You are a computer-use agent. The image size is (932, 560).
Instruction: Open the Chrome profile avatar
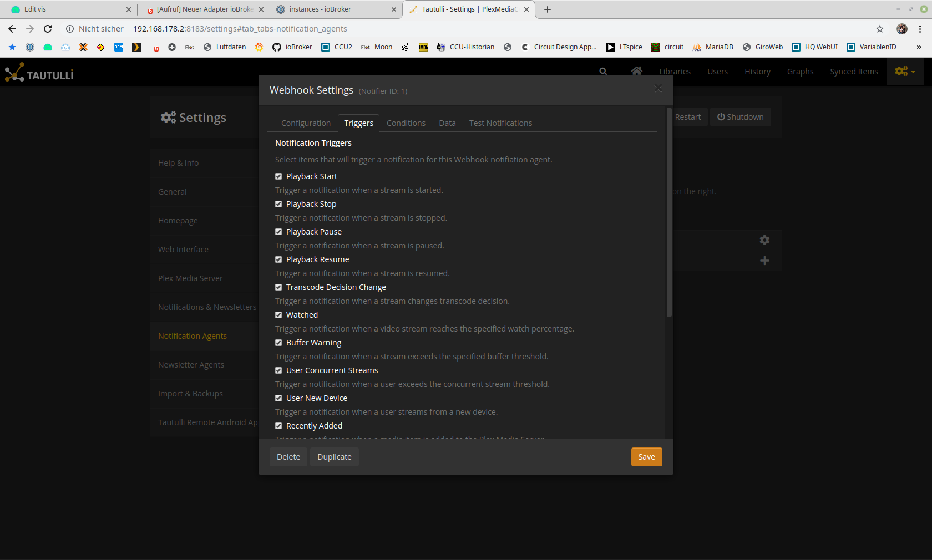pyautogui.click(x=902, y=29)
